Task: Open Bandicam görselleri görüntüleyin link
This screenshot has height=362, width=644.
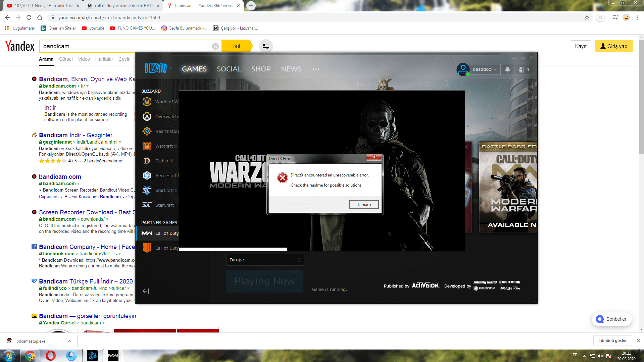Action: point(88,316)
